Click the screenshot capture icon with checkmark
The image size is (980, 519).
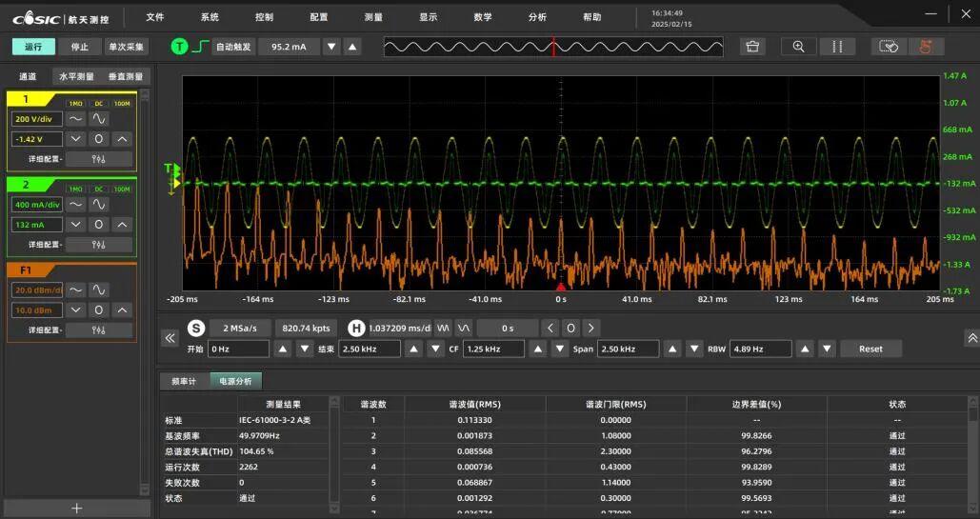pos(889,47)
